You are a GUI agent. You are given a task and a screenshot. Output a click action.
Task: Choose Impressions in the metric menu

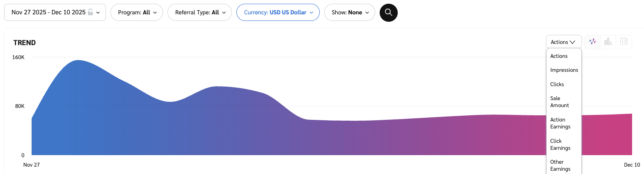pos(564,70)
